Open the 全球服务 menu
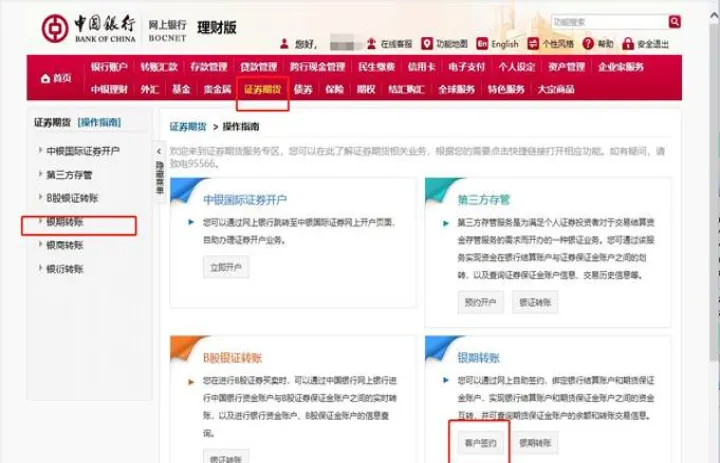Viewport: 720px width, 463px height. coord(456,89)
